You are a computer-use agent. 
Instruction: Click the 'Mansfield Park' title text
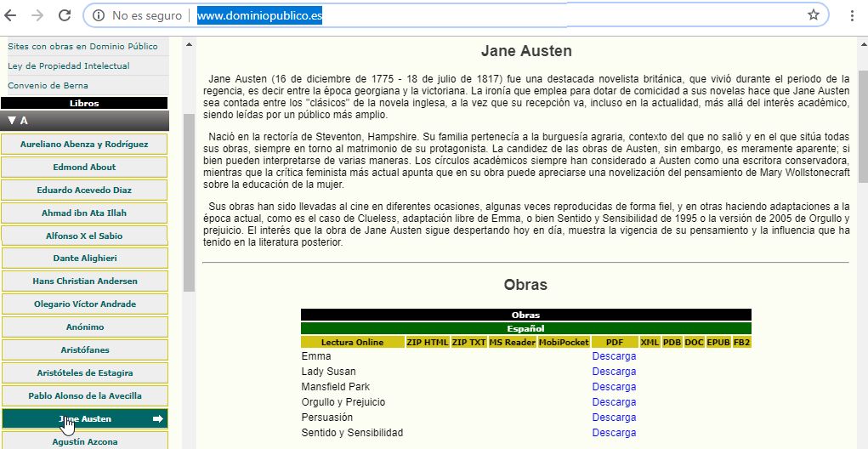336,386
